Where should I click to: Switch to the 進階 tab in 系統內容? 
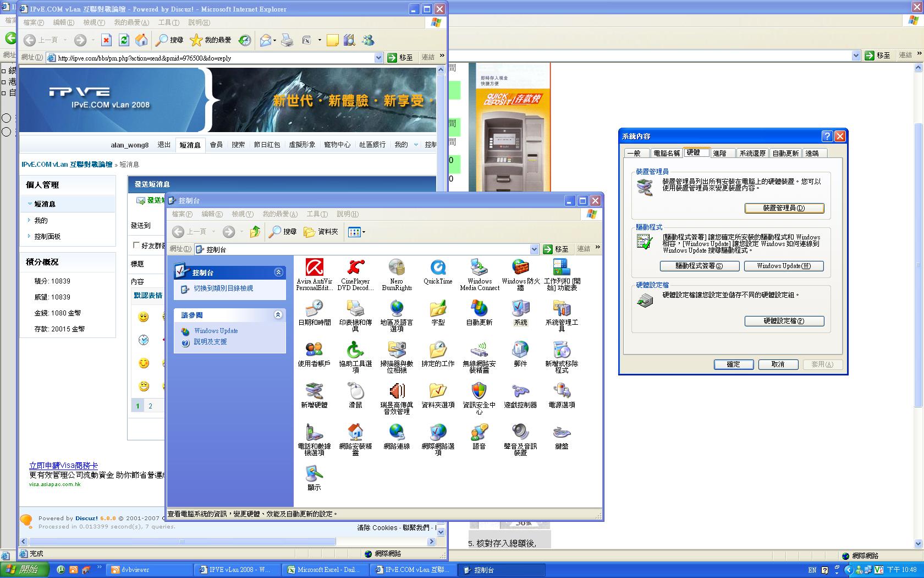click(x=719, y=154)
